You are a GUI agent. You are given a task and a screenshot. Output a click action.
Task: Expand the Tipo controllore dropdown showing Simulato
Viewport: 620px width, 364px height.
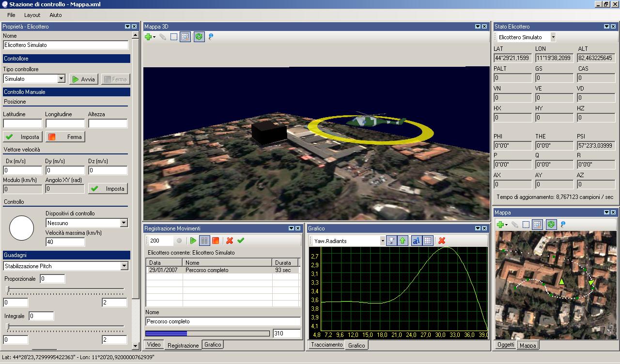pyautogui.click(x=61, y=78)
